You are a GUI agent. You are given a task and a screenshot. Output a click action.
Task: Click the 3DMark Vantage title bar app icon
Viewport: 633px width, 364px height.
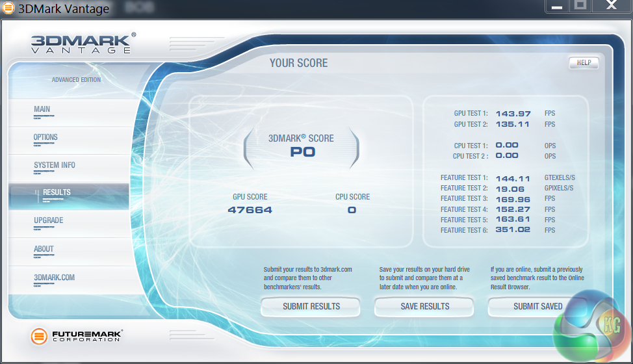point(8,8)
